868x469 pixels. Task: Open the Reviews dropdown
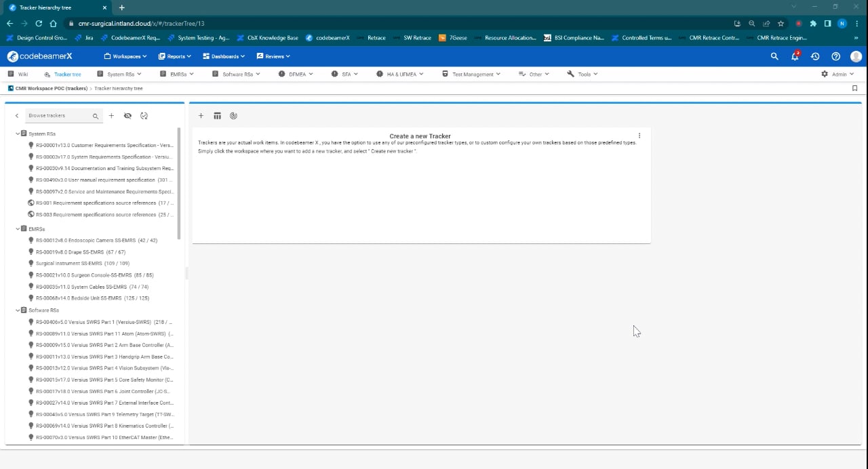[x=273, y=56]
